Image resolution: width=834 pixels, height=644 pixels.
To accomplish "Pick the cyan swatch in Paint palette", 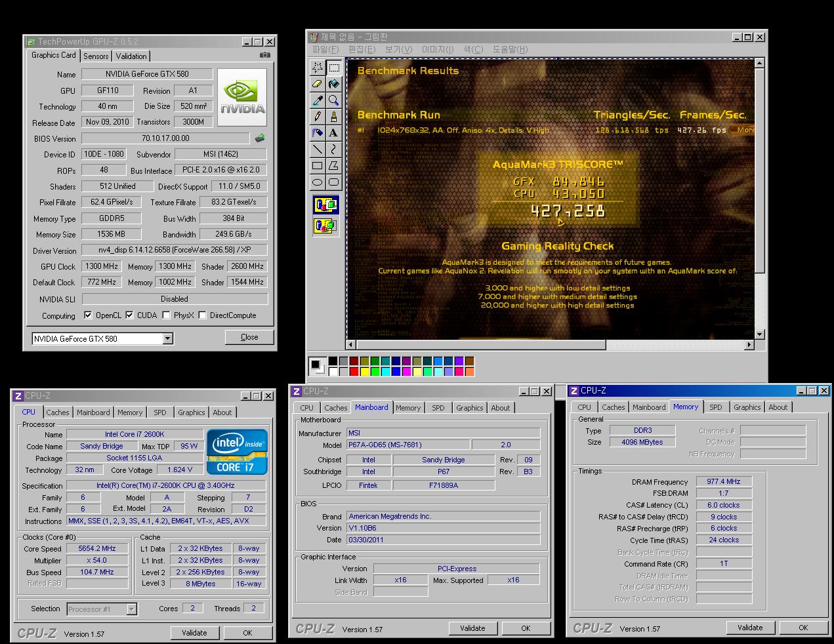I will click(386, 372).
